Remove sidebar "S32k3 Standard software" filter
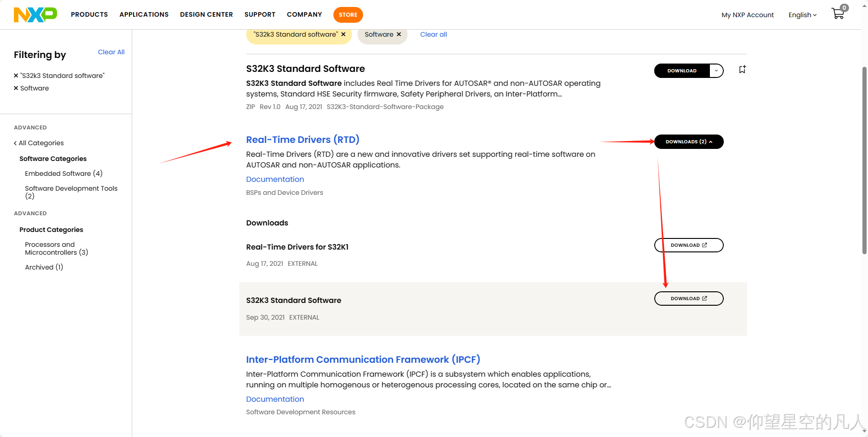Screen dimensions: 868x437 pos(16,76)
